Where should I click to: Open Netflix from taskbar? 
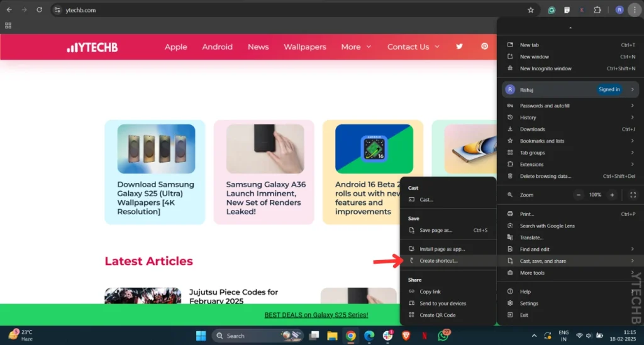(425, 336)
